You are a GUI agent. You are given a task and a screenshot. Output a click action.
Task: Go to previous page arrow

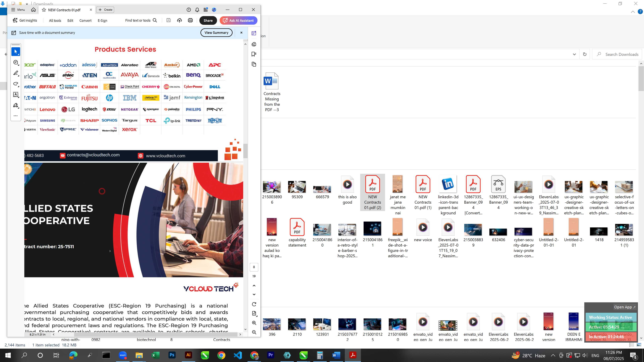pyautogui.click(x=254, y=286)
